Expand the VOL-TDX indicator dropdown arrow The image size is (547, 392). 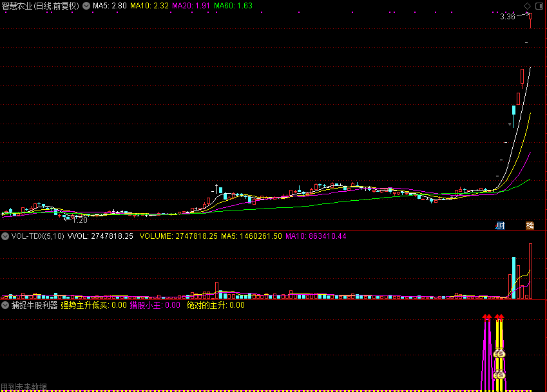[5, 236]
